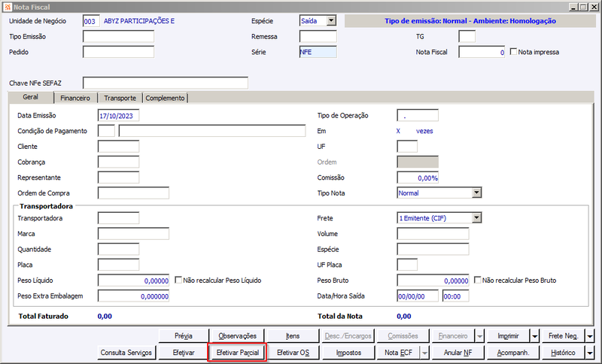Open the Complemento tab
Viewport: 602px width, 364px height.
(165, 98)
